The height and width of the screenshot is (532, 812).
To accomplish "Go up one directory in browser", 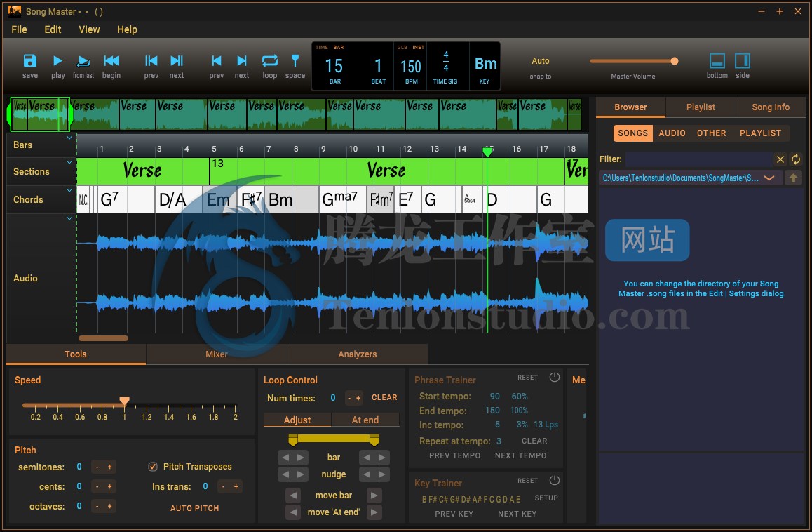I will click(x=793, y=178).
